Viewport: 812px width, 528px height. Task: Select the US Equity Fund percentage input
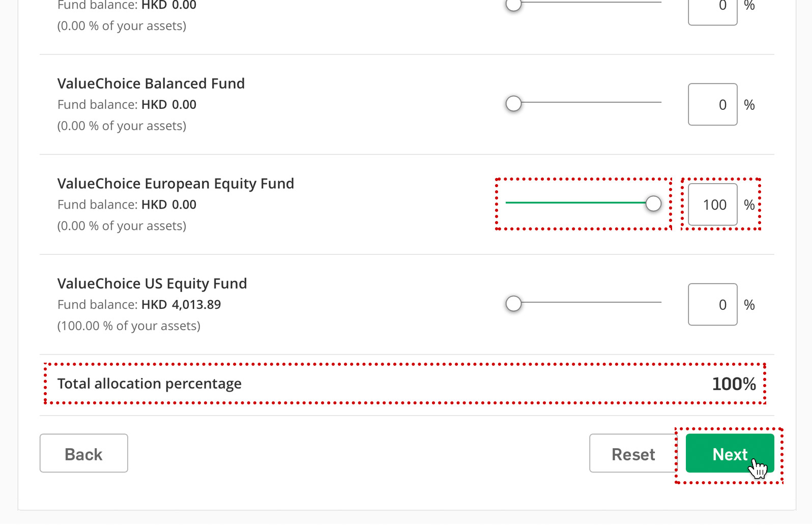[713, 304]
